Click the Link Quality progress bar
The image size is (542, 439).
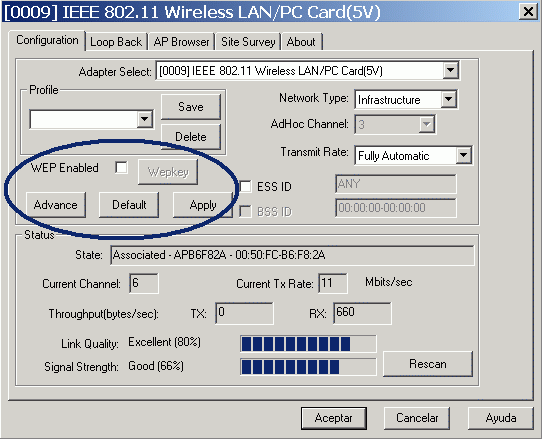[308, 344]
